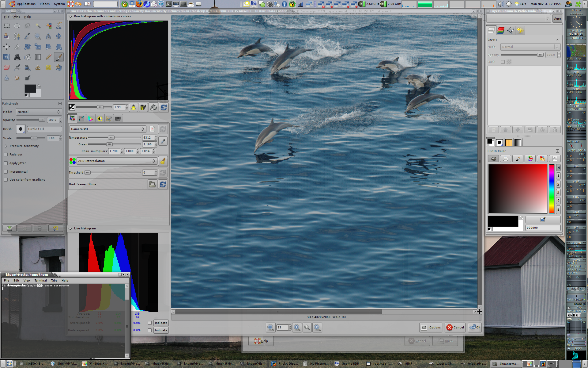Collapse the Live histogram section
Screen dimensions: 588x368
pyautogui.click(x=70, y=229)
